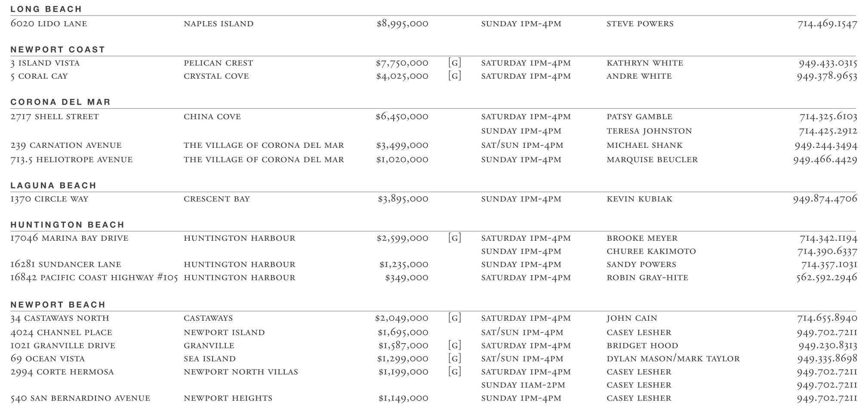Select the [G] marker for 1021 Granville Drive
The image size is (868, 411).
454,345
